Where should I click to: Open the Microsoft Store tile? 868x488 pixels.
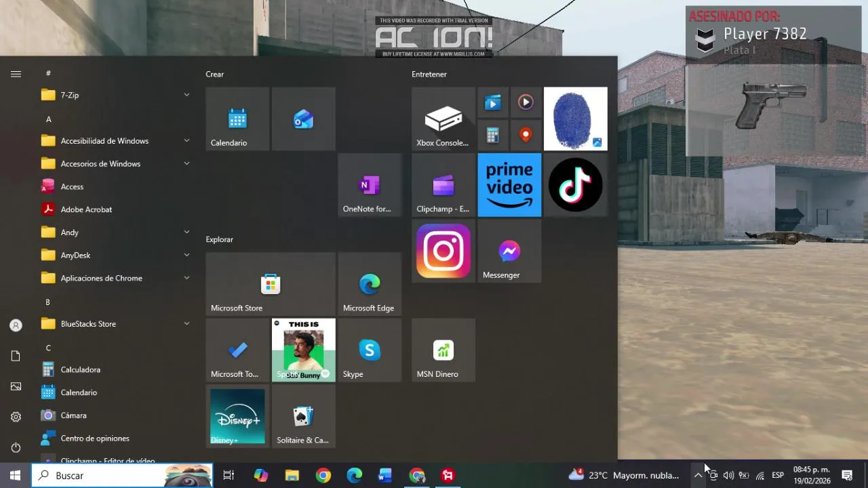pos(271,284)
